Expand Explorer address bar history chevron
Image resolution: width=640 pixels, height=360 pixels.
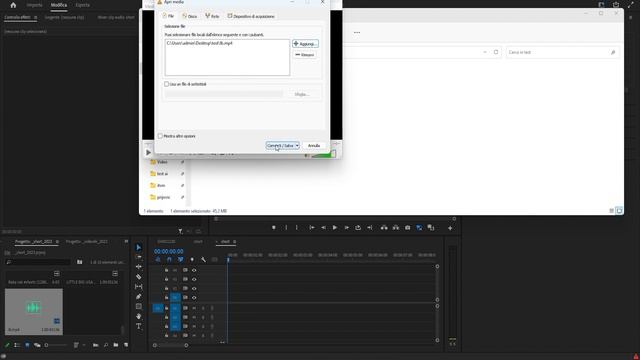click(x=485, y=52)
